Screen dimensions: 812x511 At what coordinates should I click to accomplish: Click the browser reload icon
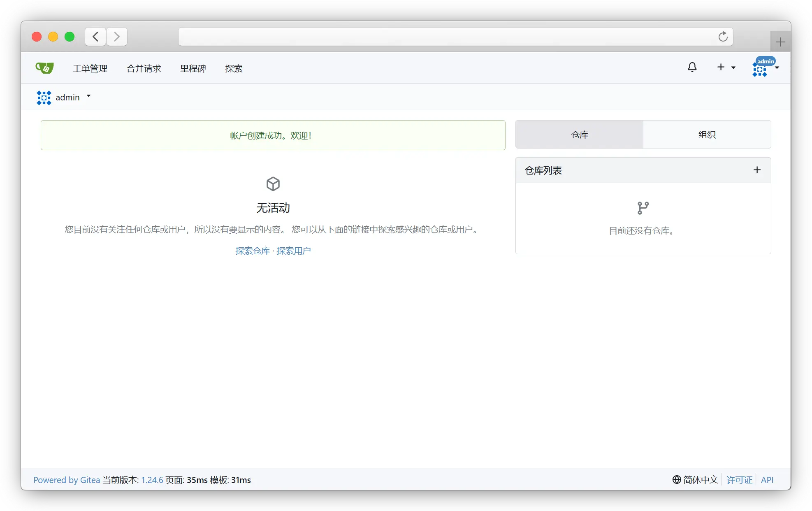tap(723, 37)
